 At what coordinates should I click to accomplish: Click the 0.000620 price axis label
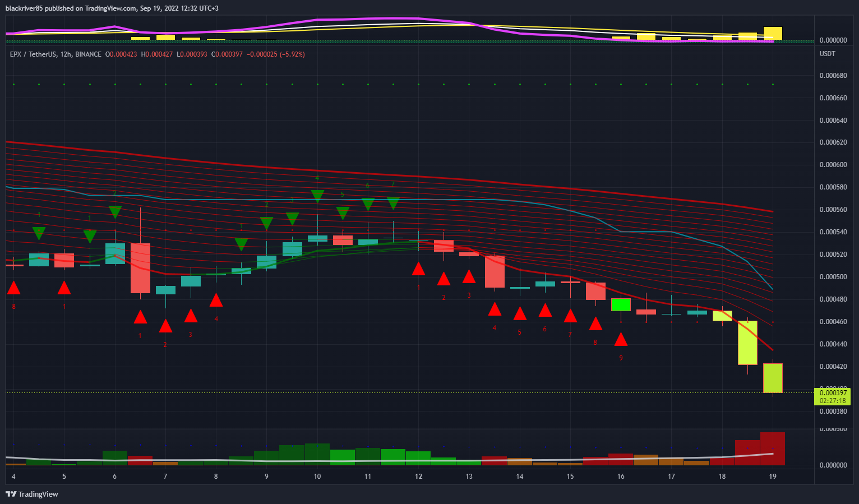tap(833, 142)
